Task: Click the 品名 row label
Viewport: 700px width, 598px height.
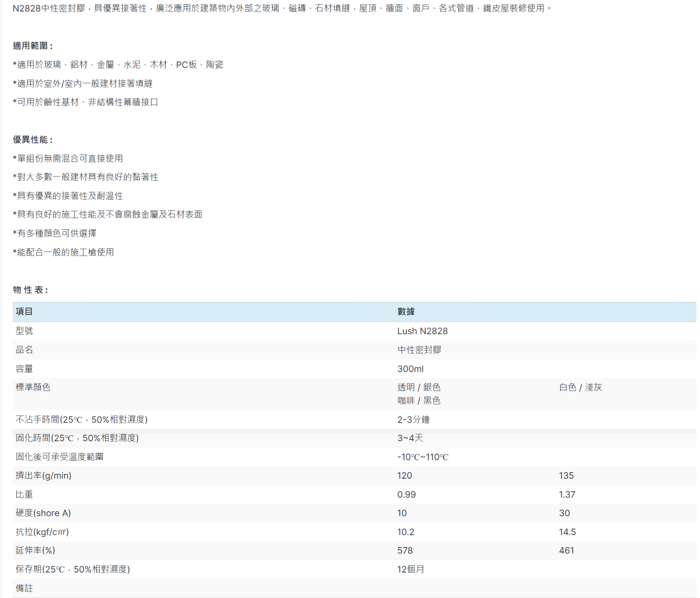Action: pos(24,350)
